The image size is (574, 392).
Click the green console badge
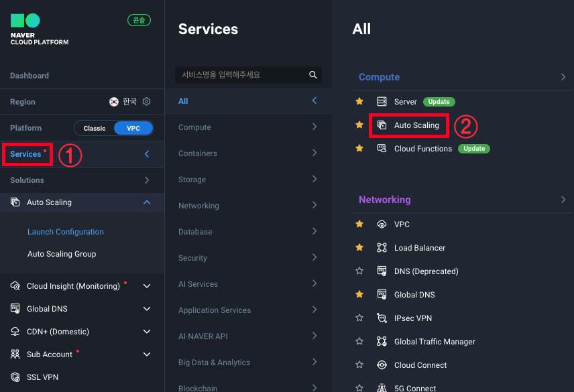click(x=139, y=20)
